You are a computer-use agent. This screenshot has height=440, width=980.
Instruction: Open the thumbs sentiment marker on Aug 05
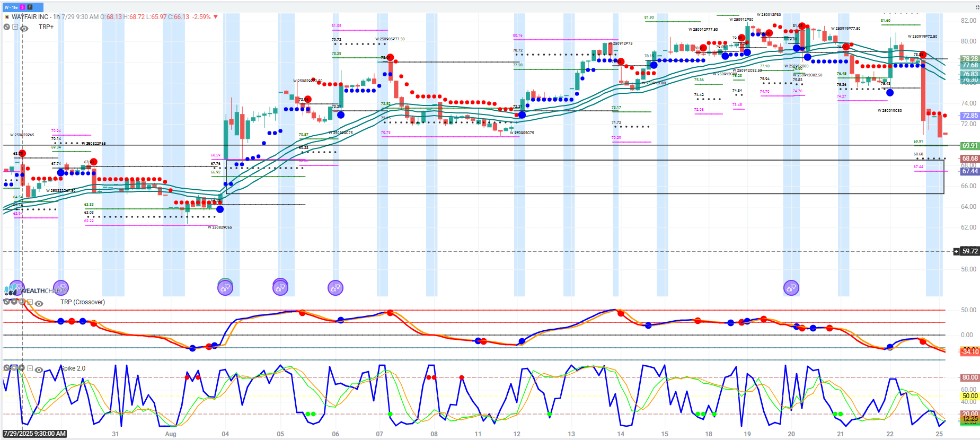[280, 288]
